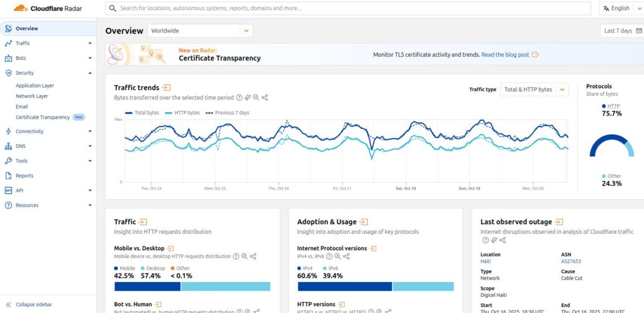Screen dimensions: 644x313
Task: Open the Internet Protocol versions link icon
Action: pyautogui.click(x=373, y=248)
